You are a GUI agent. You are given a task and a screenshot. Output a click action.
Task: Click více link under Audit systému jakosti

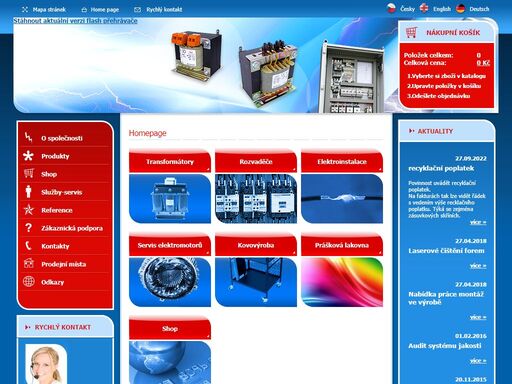478,361
